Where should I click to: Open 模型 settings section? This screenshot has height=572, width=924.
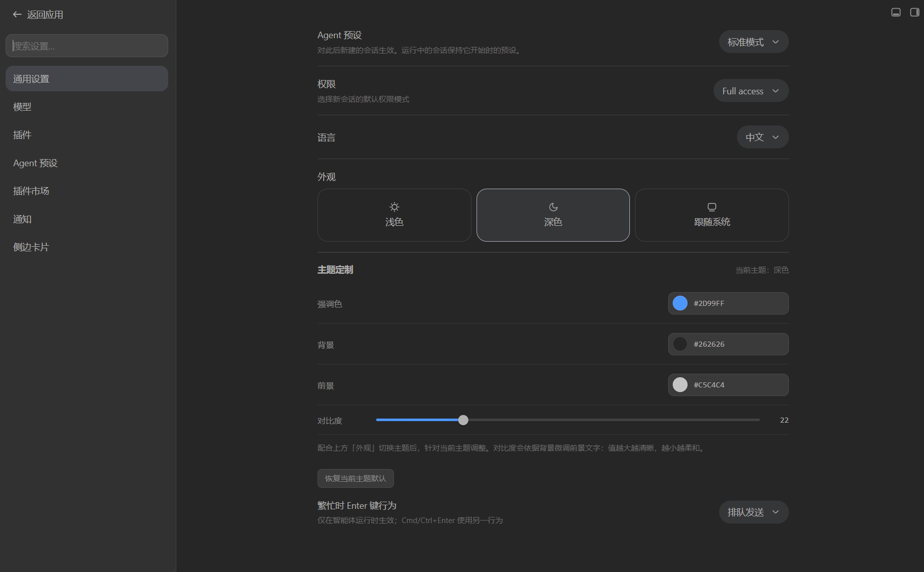tap(87, 107)
